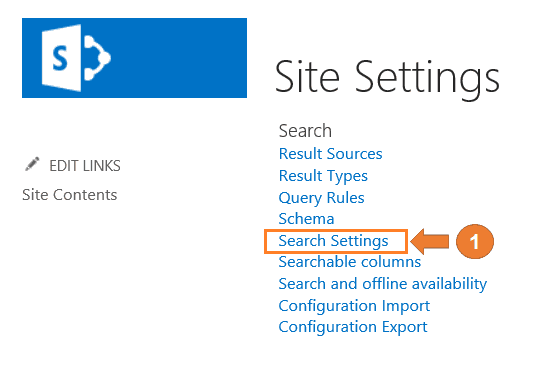This screenshot has width=557, height=365.
Task: Click the Search section heading
Action: click(305, 131)
